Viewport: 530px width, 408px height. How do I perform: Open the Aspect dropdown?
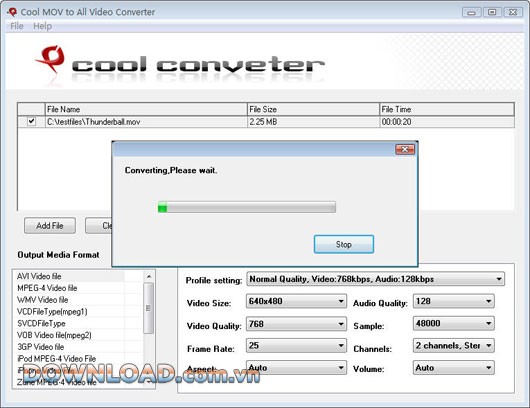coord(296,368)
